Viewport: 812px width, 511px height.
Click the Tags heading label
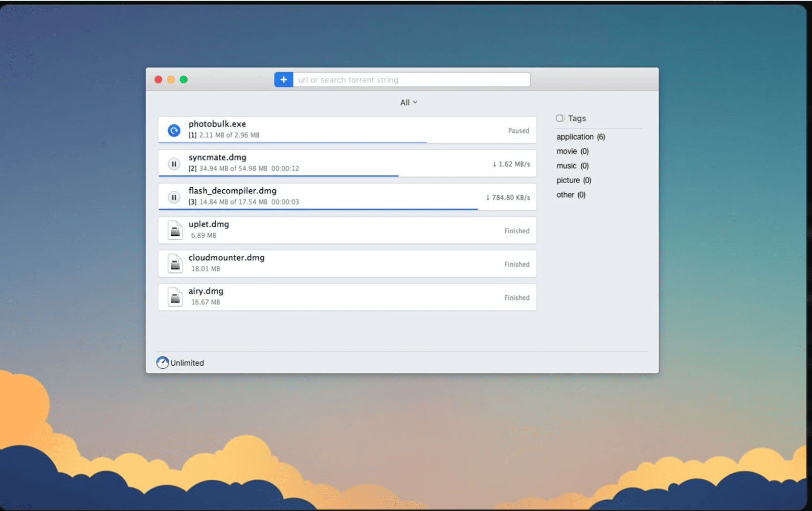pyautogui.click(x=577, y=118)
